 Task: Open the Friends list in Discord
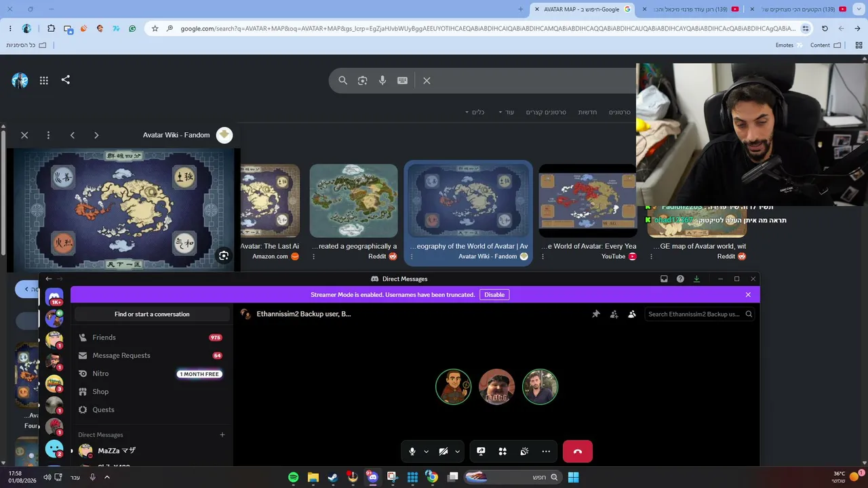coord(151,338)
